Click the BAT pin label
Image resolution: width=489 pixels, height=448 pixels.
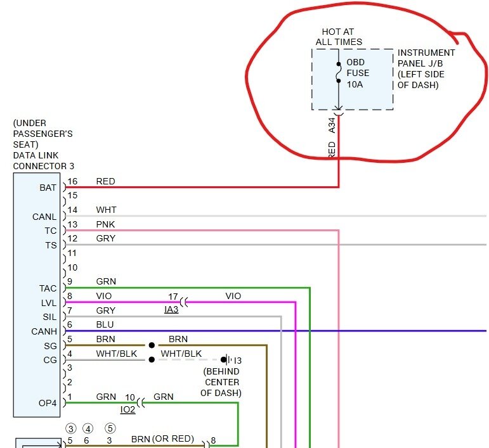tap(48, 188)
